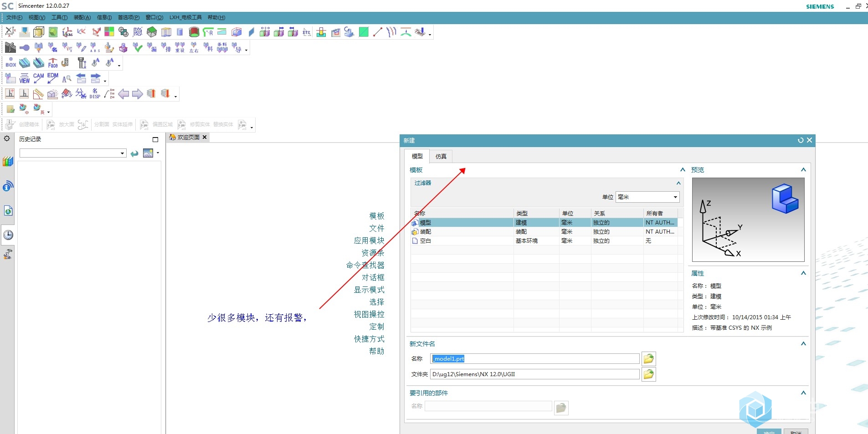Screen dimensions: 868x434
Task: Collapse the 过滤器 section
Action: click(678, 183)
